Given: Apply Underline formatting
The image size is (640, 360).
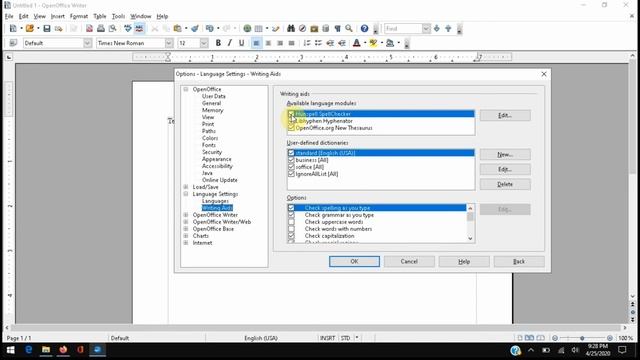Looking at the screenshot, I should tap(241, 43).
